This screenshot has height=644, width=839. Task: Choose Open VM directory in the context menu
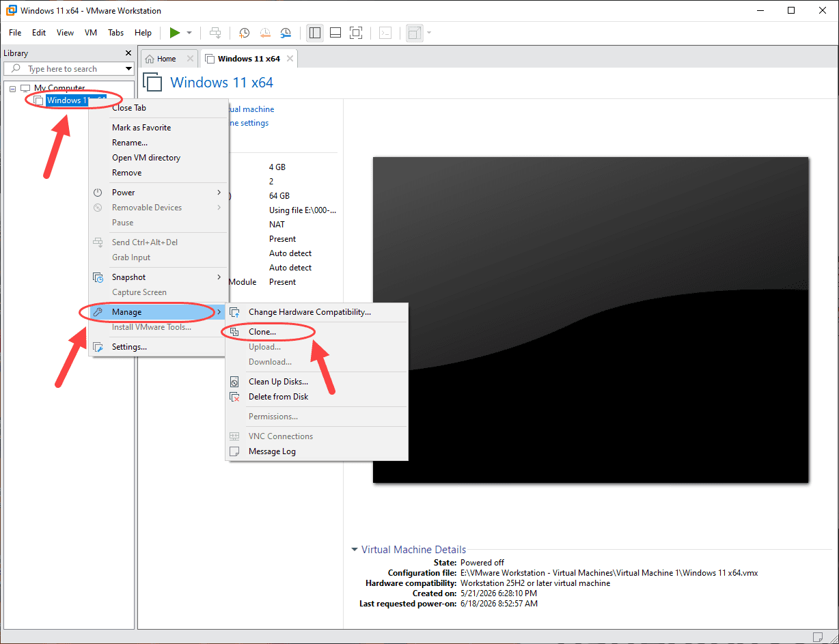pos(146,158)
